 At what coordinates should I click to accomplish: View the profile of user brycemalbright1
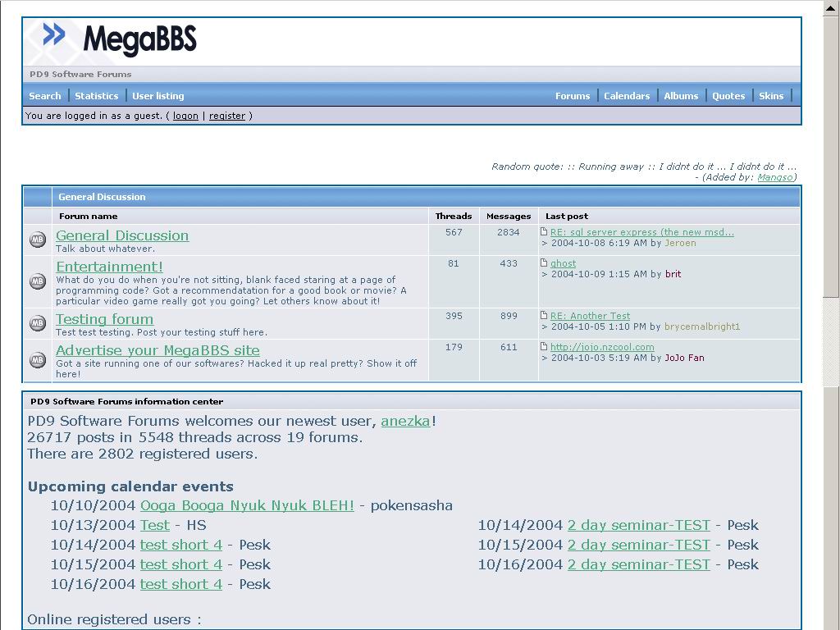(702, 326)
